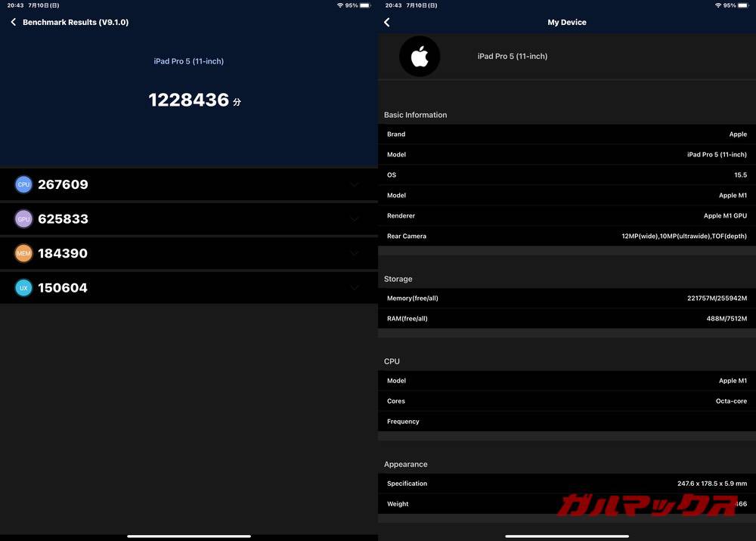Tap the back arrow on My Device screen
Viewport: 756px width, 541px height.
[x=386, y=22]
